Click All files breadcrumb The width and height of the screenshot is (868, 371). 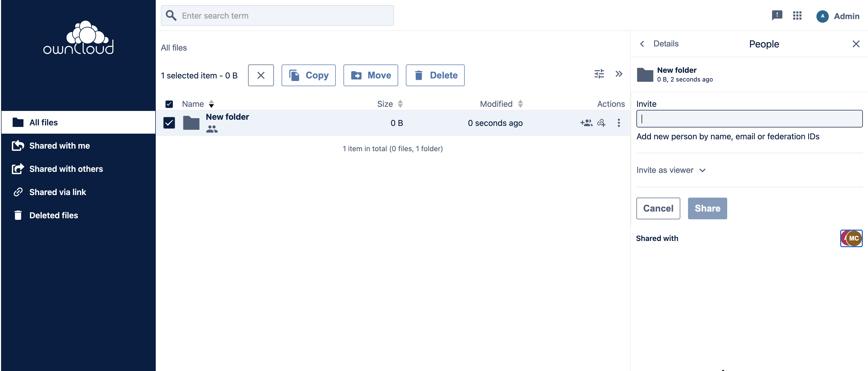click(x=174, y=48)
